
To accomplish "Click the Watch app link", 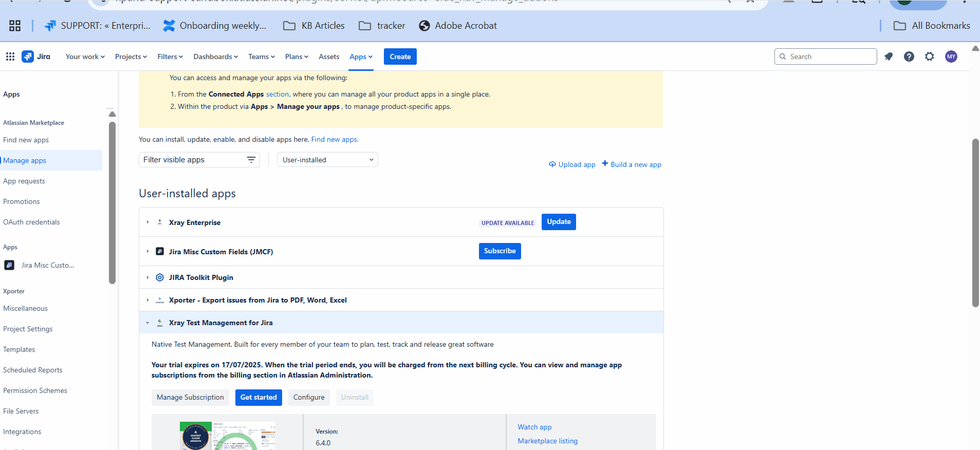I will pos(534,427).
